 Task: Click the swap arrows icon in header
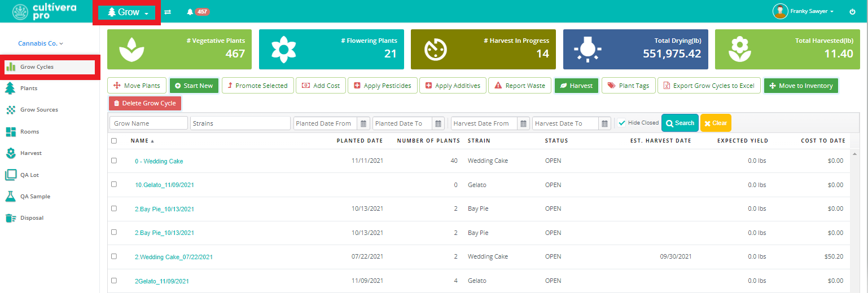[x=168, y=12]
